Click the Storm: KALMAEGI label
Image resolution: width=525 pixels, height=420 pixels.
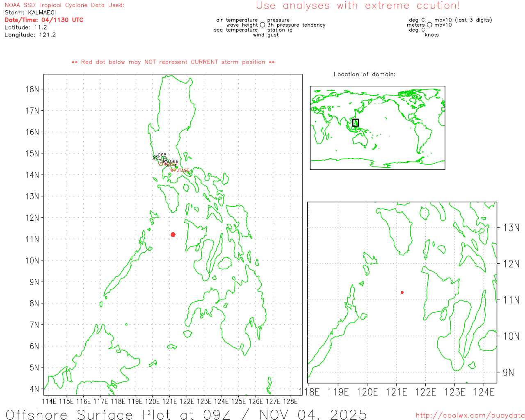click(x=30, y=13)
